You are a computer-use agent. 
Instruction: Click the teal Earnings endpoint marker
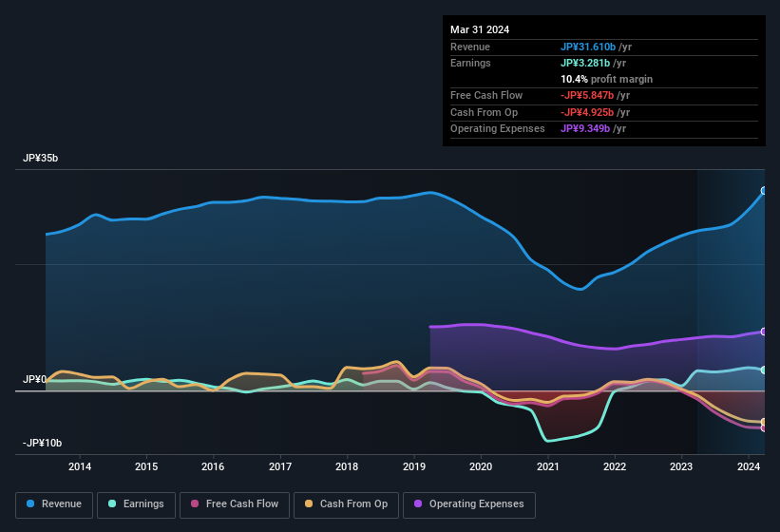764,370
